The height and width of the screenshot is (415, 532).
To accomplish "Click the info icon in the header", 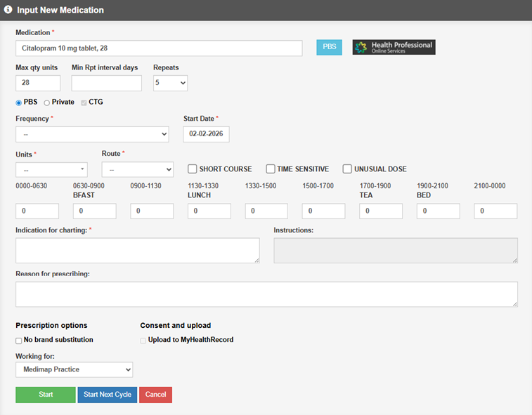I will click(x=8, y=11).
